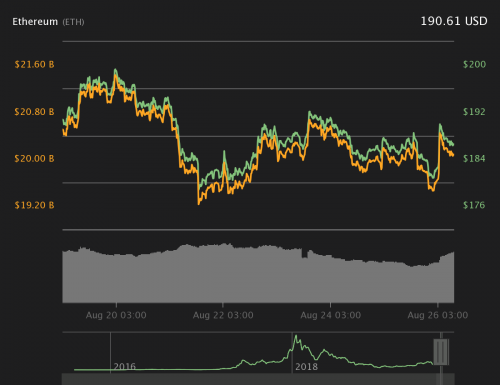The height and width of the screenshot is (385, 500).
Task: Click the Ethereum title text
Action: 35,22
